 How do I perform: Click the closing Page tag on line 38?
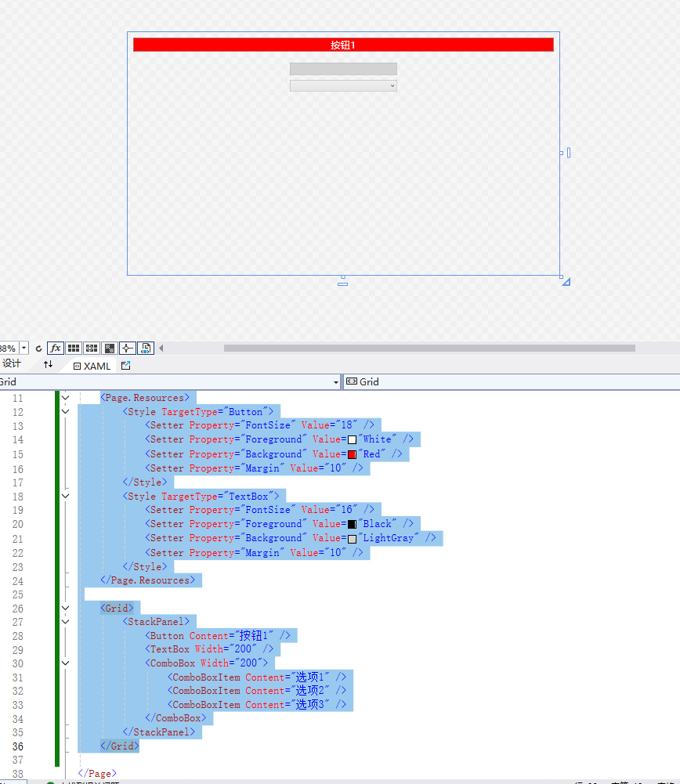coord(97,774)
